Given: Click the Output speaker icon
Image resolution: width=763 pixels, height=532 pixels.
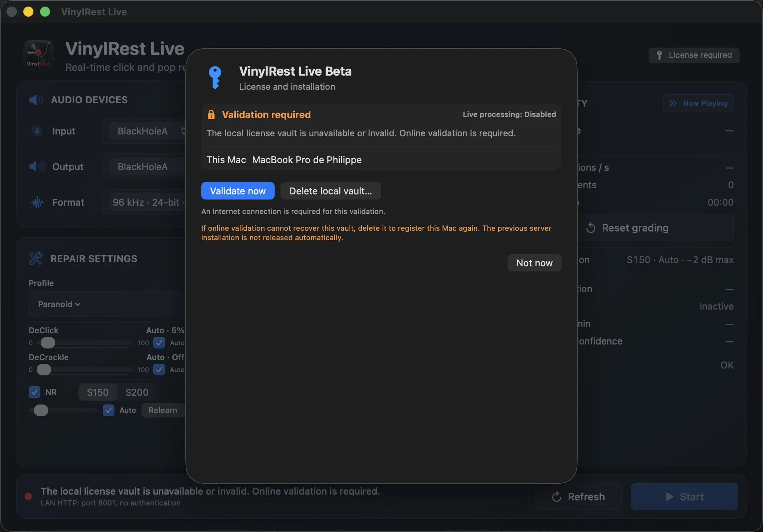Looking at the screenshot, I should click(37, 166).
